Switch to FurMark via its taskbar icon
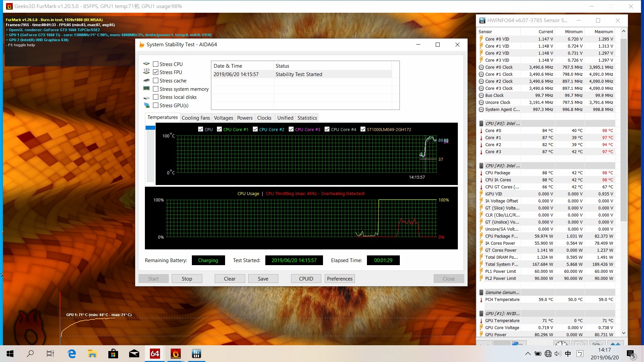The width and height of the screenshot is (644, 362). 175,354
